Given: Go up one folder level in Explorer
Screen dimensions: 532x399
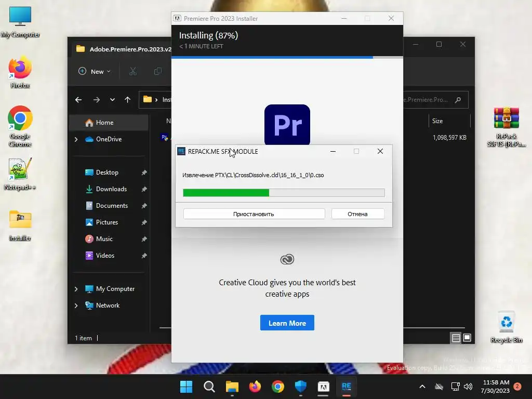Looking at the screenshot, I should pyautogui.click(x=128, y=100).
